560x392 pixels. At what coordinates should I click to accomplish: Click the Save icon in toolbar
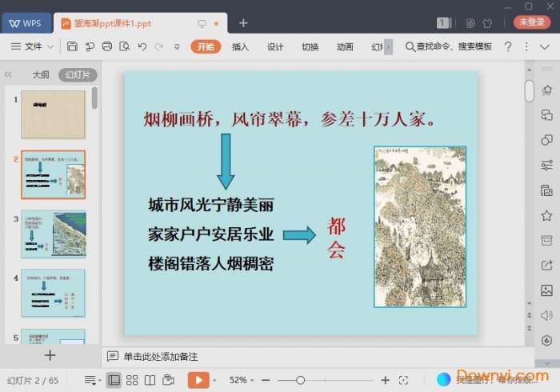[72, 47]
